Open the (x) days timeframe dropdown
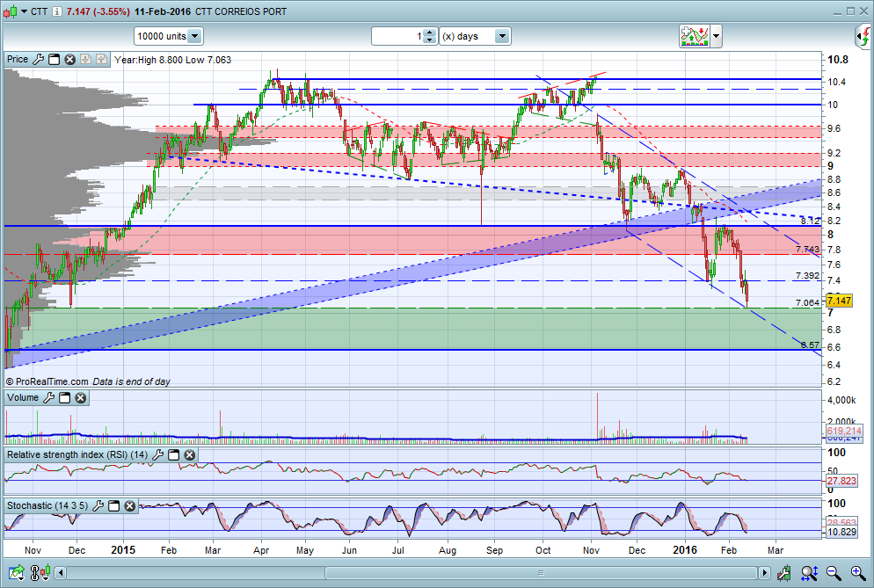Screen dimensions: 874x588 (x=502, y=36)
